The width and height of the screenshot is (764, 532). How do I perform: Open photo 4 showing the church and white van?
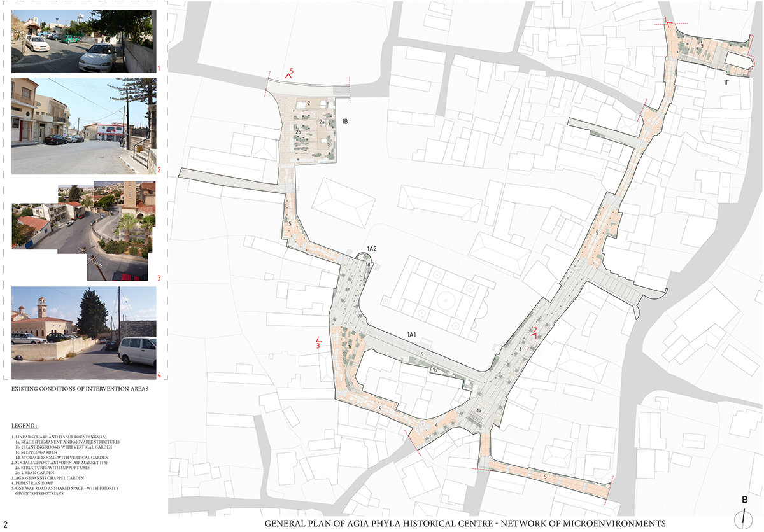[x=84, y=333]
